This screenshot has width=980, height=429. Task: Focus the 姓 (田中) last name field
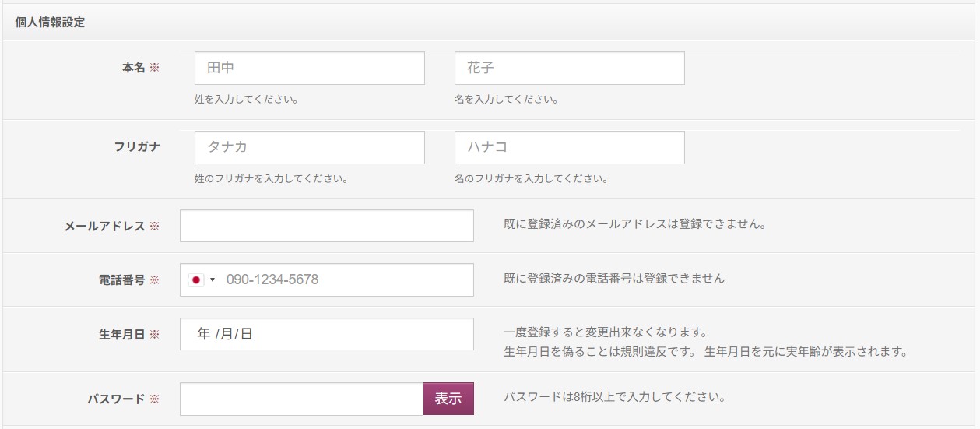[310, 69]
